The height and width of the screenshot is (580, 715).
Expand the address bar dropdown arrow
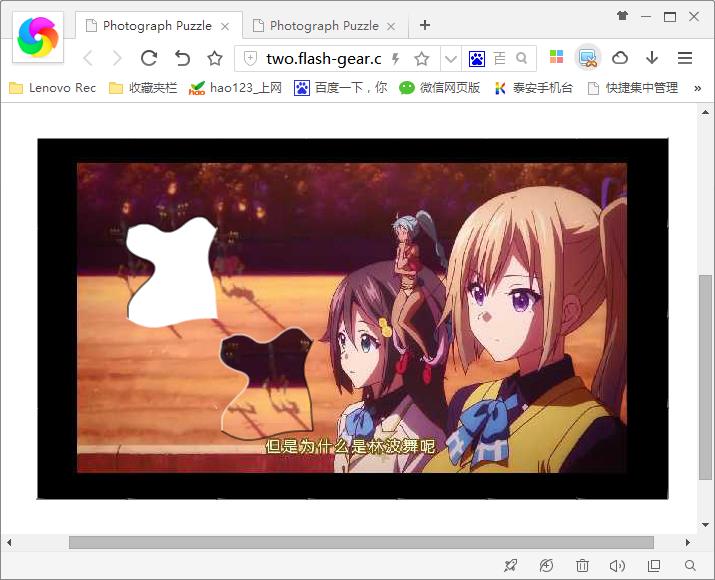tap(450, 59)
